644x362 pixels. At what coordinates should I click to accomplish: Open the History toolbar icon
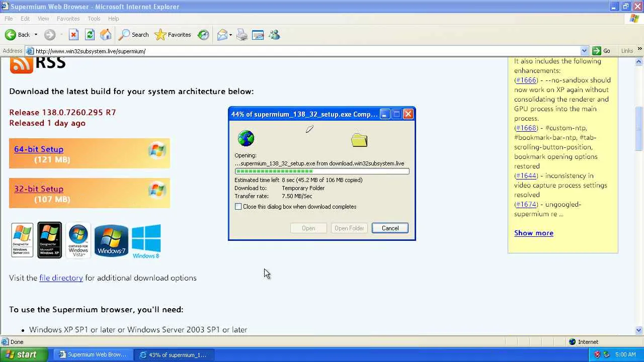click(203, 35)
